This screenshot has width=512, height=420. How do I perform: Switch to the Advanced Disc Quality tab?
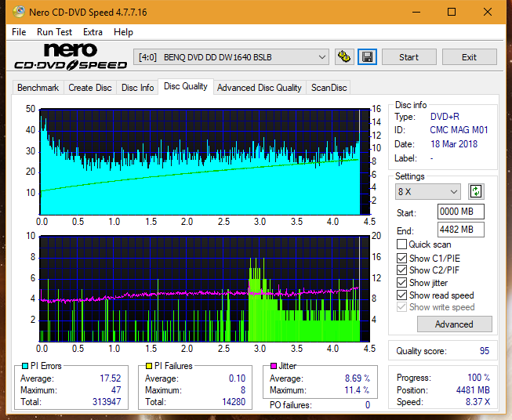[x=260, y=88]
